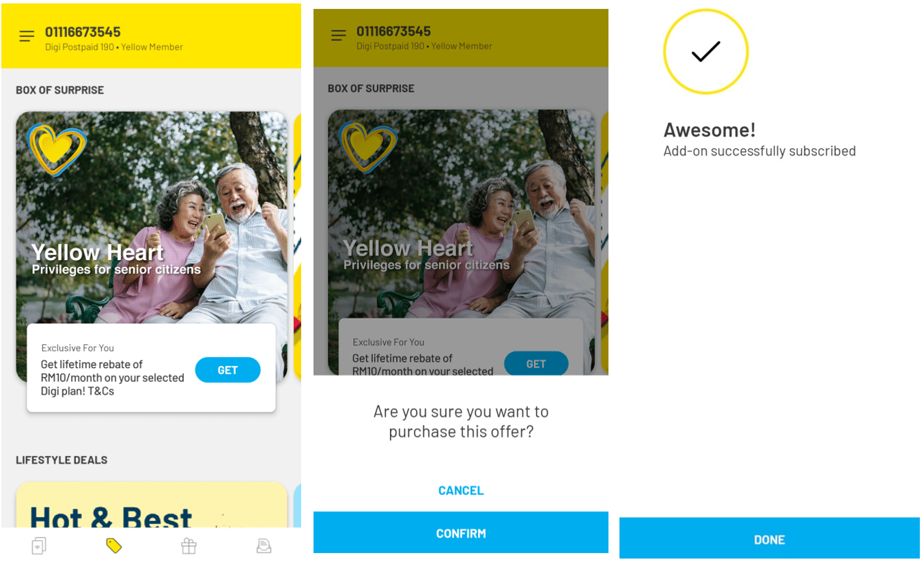Open the plans icon in bottom navigation
The height and width of the screenshot is (562, 924).
click(x=39, y=546)
